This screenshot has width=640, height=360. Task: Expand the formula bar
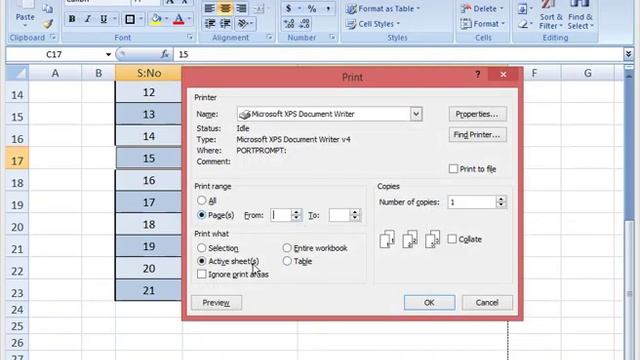tap(628, 54)
